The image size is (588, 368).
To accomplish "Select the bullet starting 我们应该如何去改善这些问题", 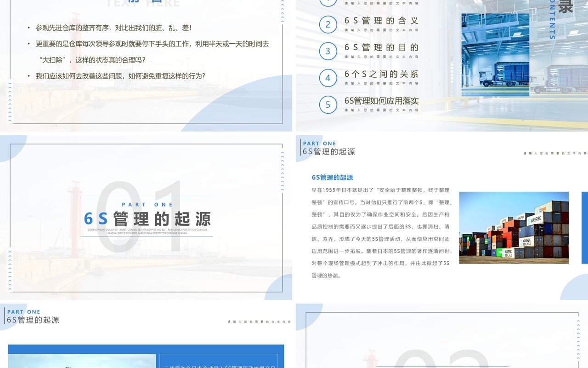I will pos(120,76).
